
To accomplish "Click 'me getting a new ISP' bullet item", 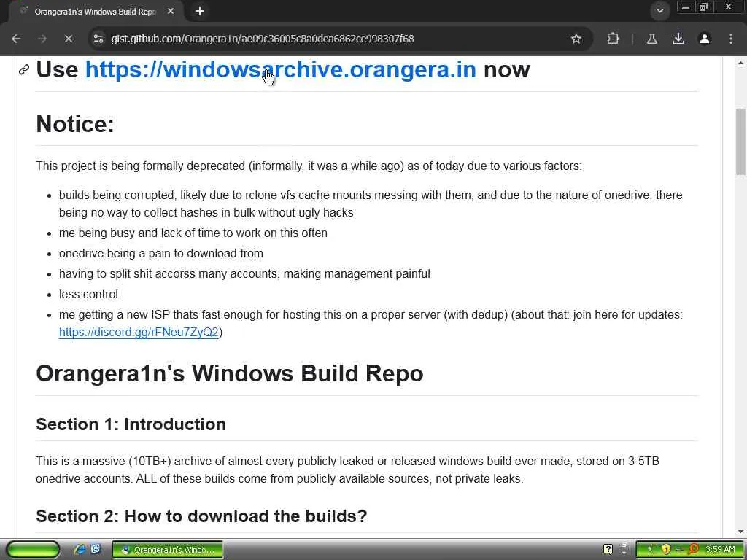I will point(371,323).
